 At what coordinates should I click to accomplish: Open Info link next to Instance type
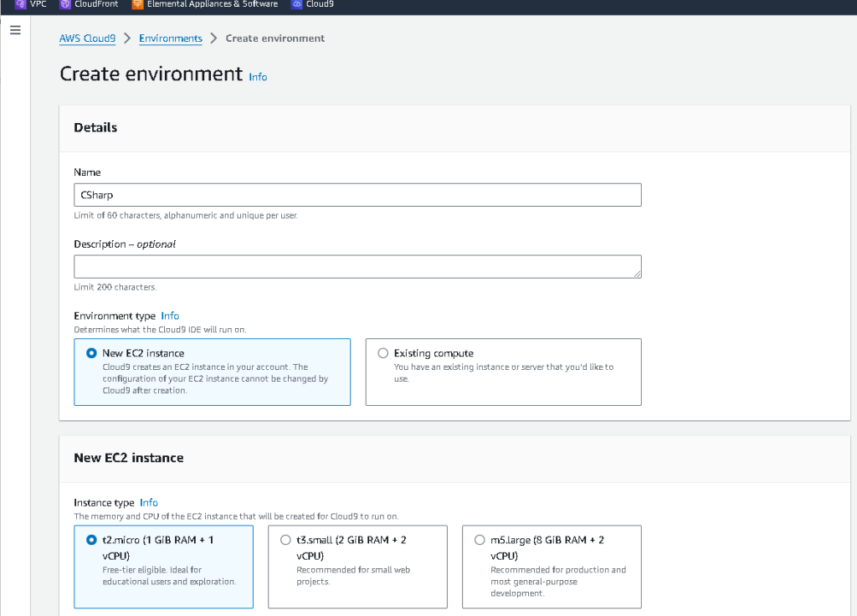[x=149, y=503]
